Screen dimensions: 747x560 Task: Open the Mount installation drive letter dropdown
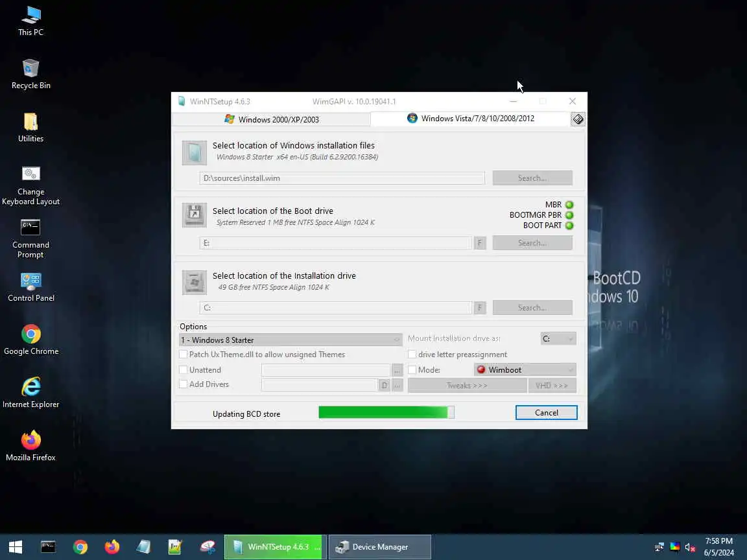point(558,338)
